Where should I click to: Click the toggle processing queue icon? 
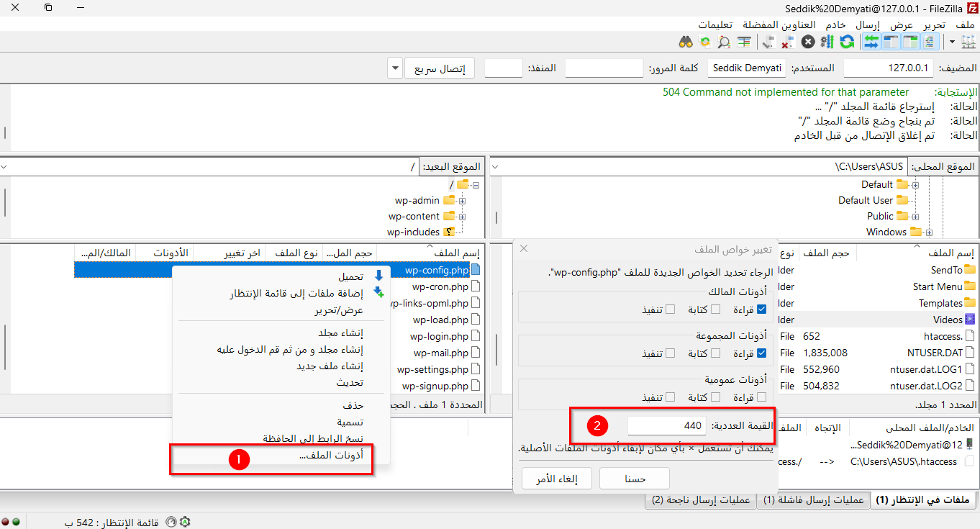(827, 42)
